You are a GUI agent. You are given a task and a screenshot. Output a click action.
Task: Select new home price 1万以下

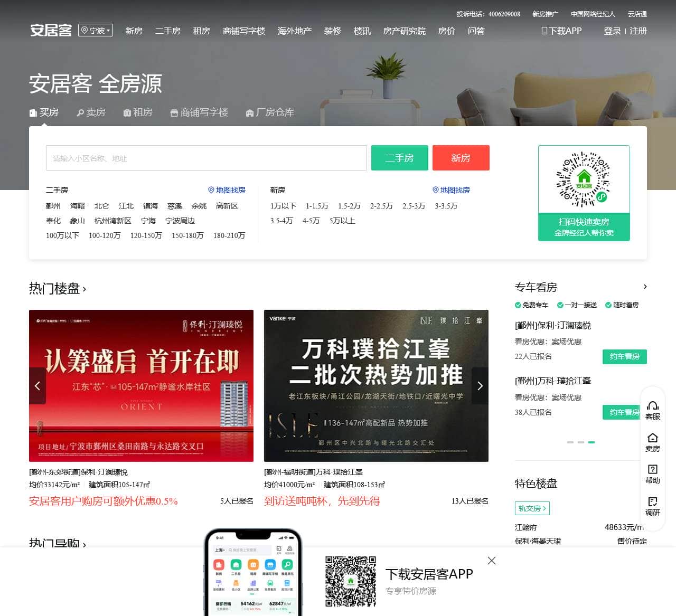tap(283, 206)
